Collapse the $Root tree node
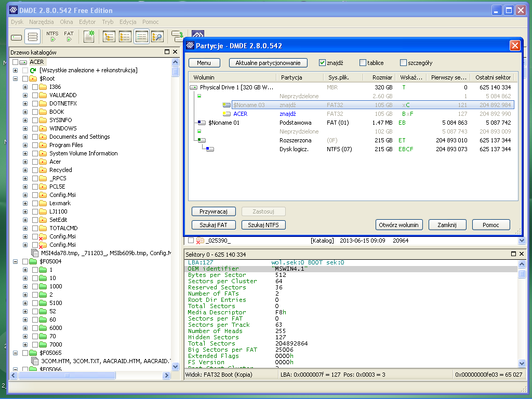 click(15, 79)
